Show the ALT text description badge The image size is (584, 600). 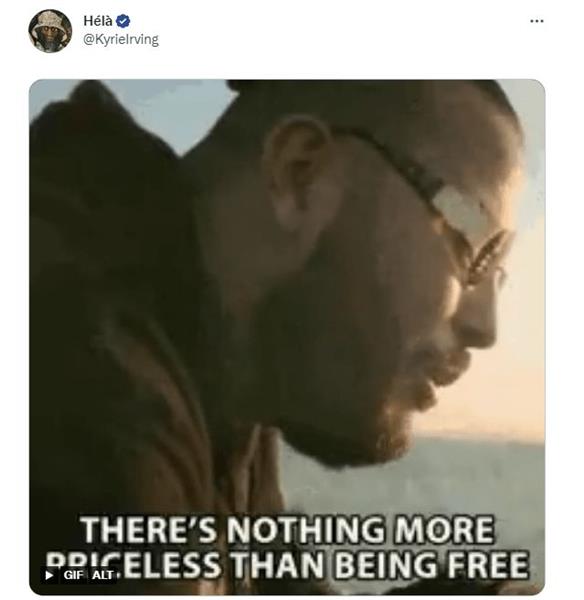[103, 575]
